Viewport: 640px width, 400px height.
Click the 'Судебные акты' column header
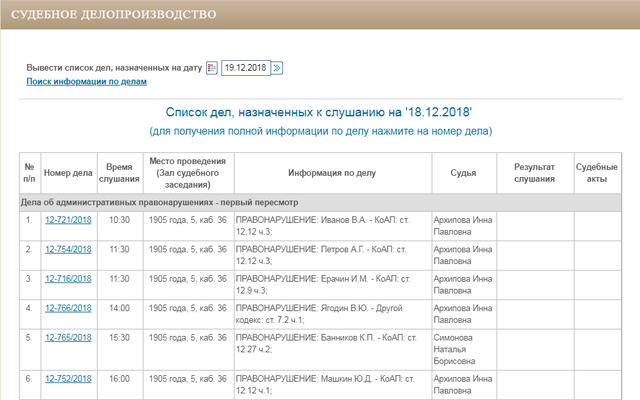pos(597,173)
